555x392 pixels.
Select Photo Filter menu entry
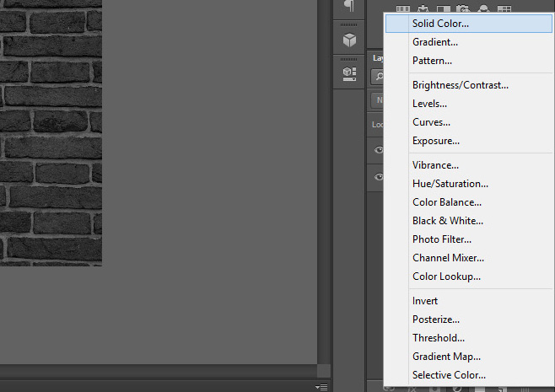pos(442,239)
